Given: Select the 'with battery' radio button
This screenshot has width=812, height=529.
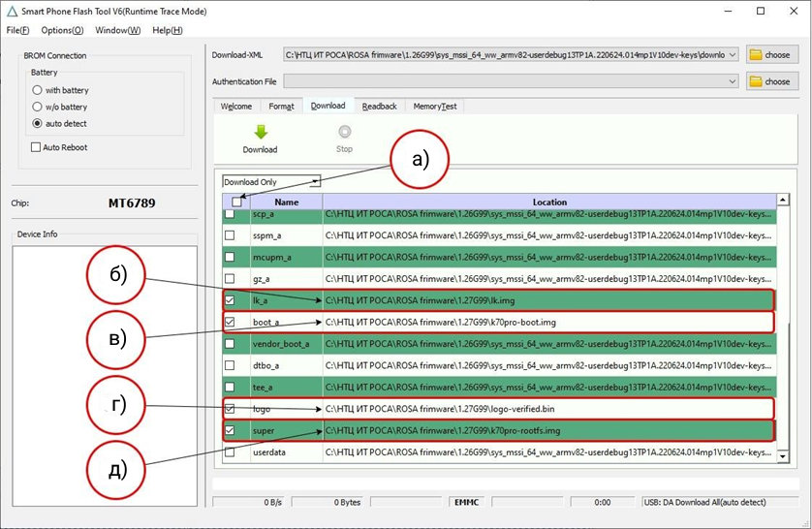Looking at the screenshot, I should [x=38, y=90].
